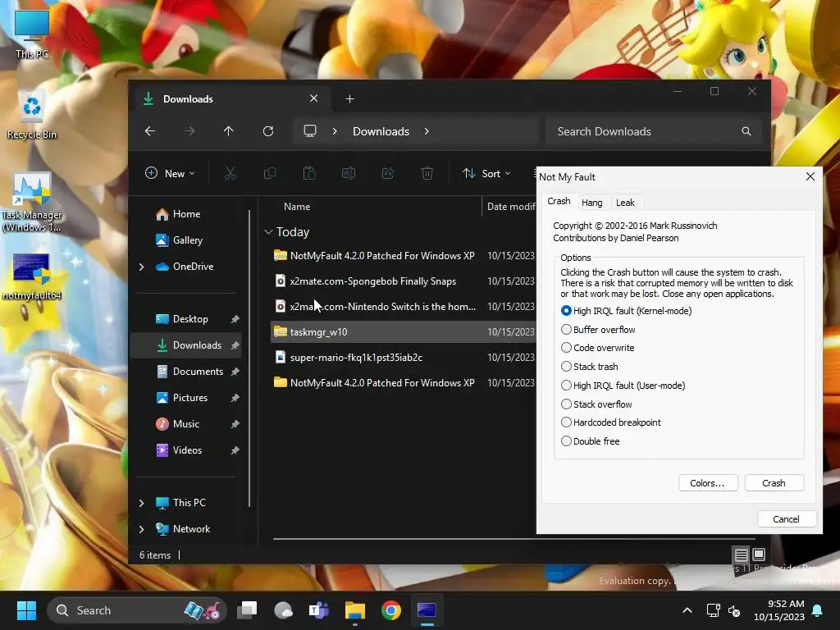The image size is (840, 630).
Task: Click the Copy icon in Explorer toolbar
Action: pyautogui.click(x=270, y=173)
